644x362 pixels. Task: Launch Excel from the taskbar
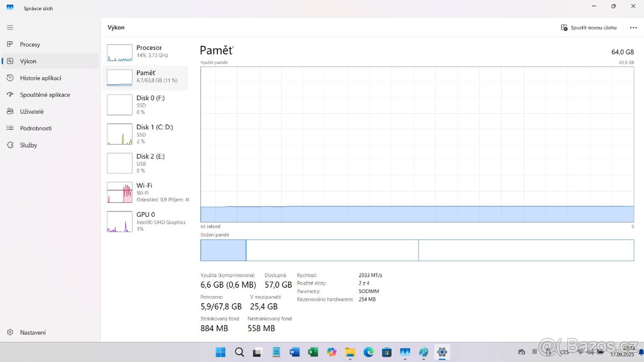(313, 352)
